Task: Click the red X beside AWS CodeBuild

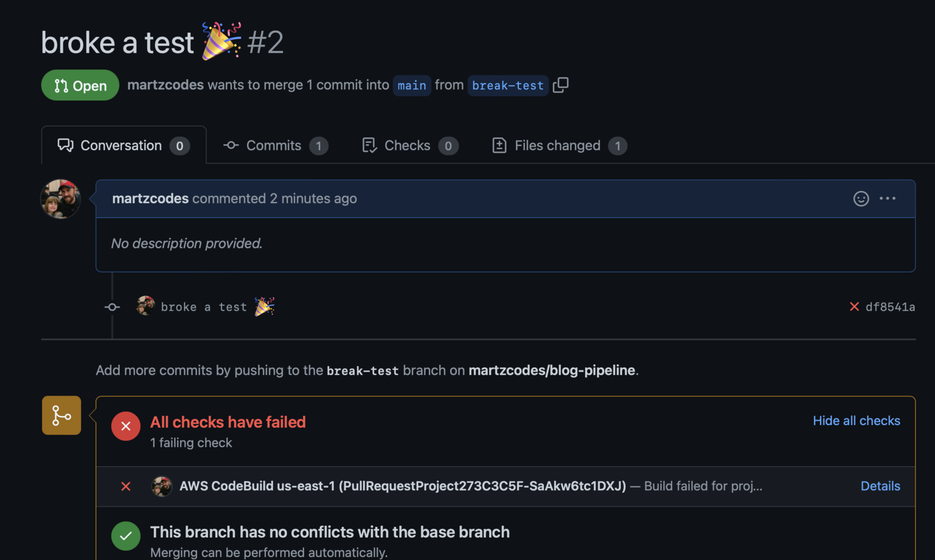Action: click(x=126, y=486)
